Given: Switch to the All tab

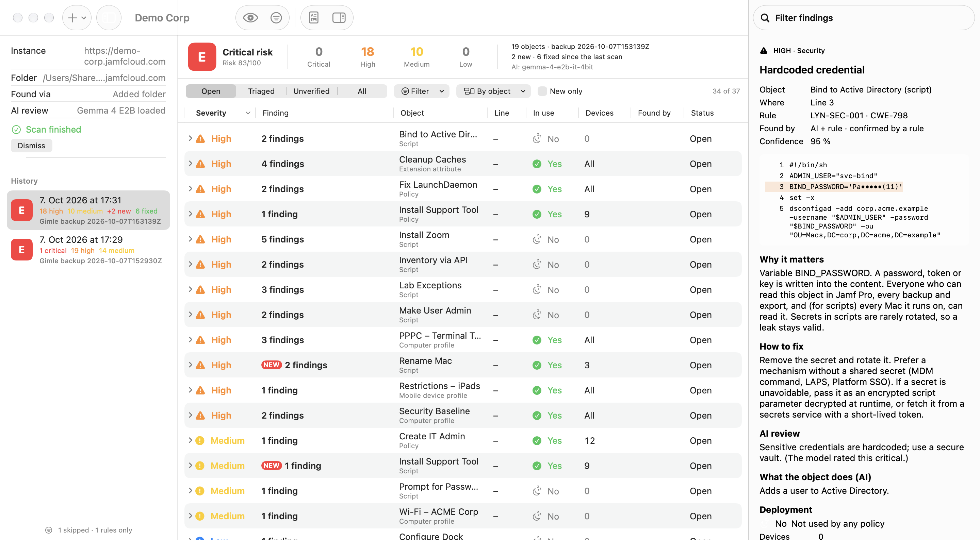Looking at the screenshot, I should tap(362, 91).
